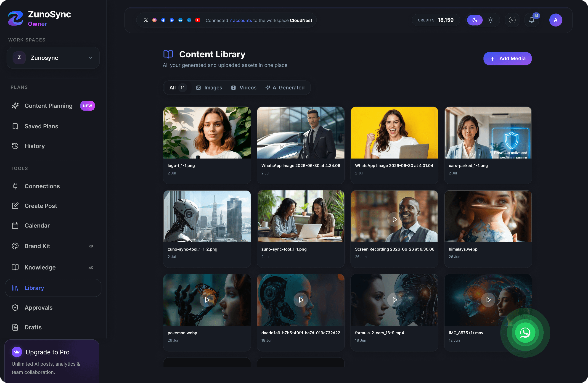Click the X (Twitter) connected account icon

point(146,20)
